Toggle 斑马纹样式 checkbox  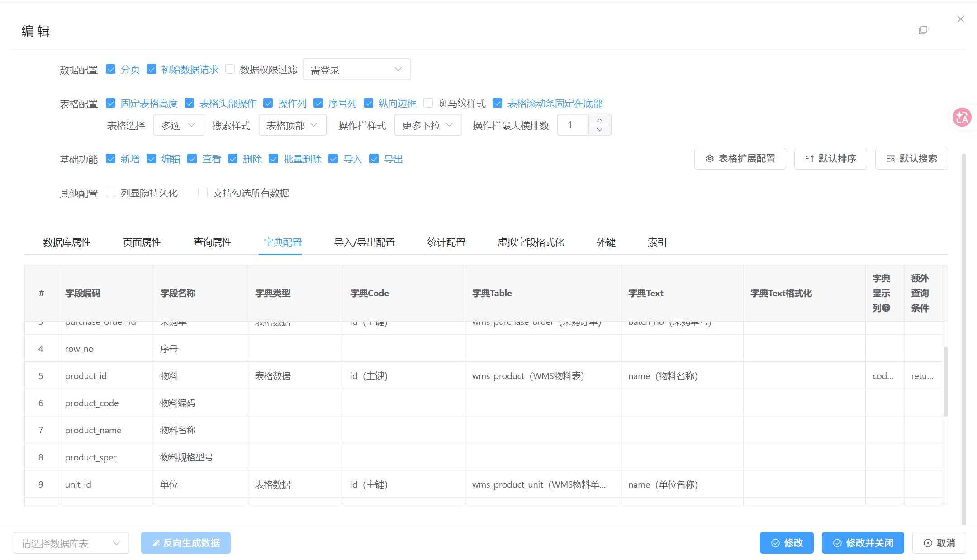pos(428,103)
